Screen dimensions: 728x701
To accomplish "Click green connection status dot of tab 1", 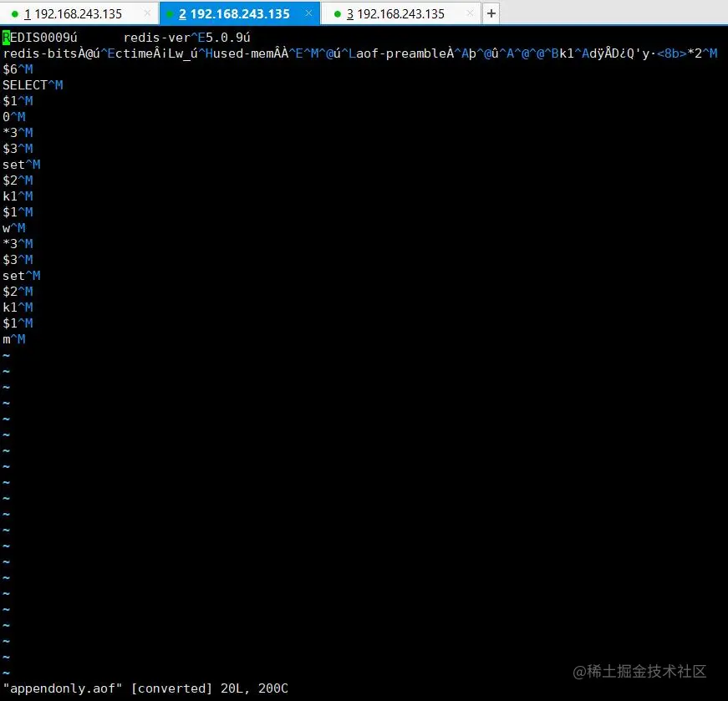I will coord(15,14).
